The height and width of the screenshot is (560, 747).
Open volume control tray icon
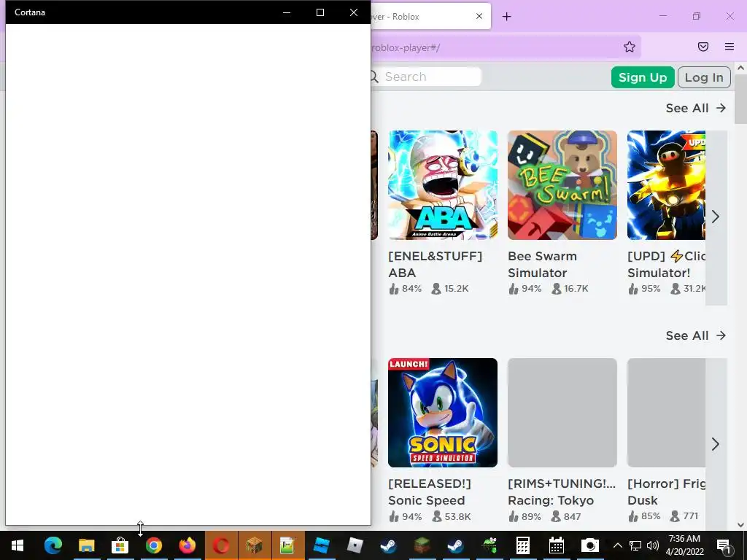tap(653, 545)
